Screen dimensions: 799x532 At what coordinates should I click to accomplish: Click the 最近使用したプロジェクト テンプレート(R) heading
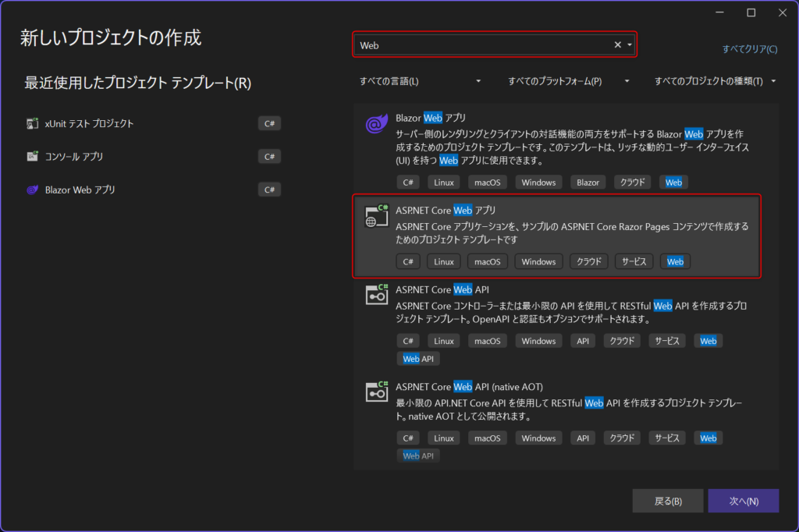tap(137, 83)
